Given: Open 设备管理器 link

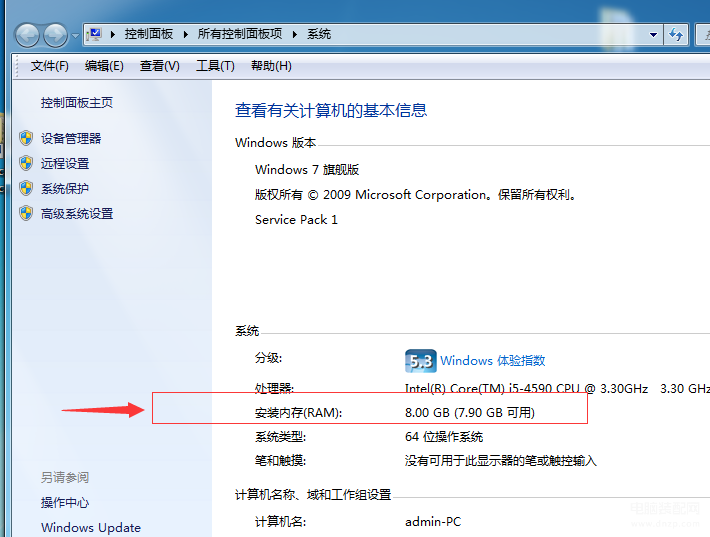Looking at the screenshot, I should [71, 139].
